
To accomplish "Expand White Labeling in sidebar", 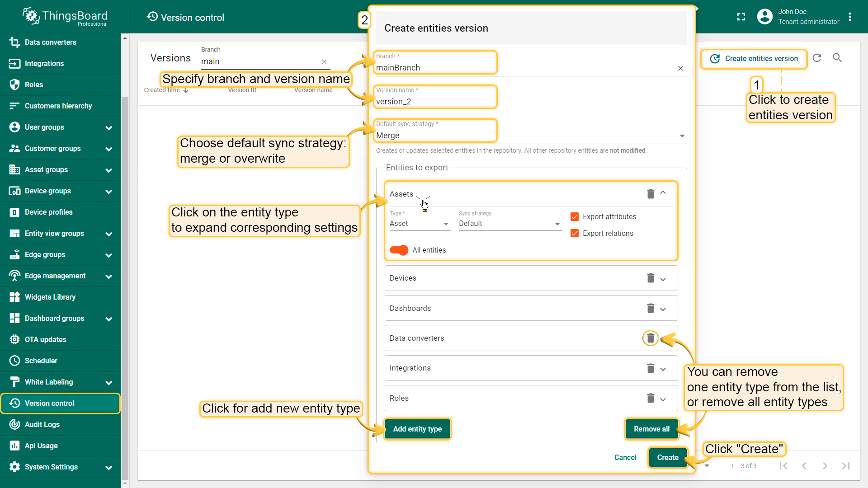I will (x=108, y=383).
